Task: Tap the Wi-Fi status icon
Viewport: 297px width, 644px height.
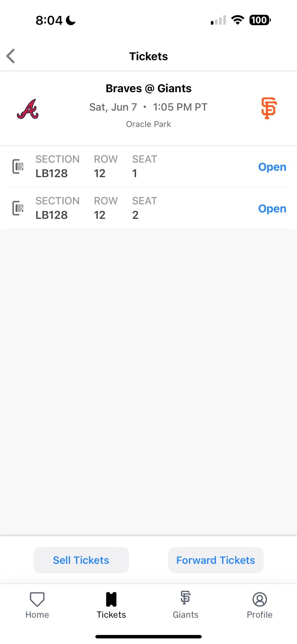Action: 238,20
